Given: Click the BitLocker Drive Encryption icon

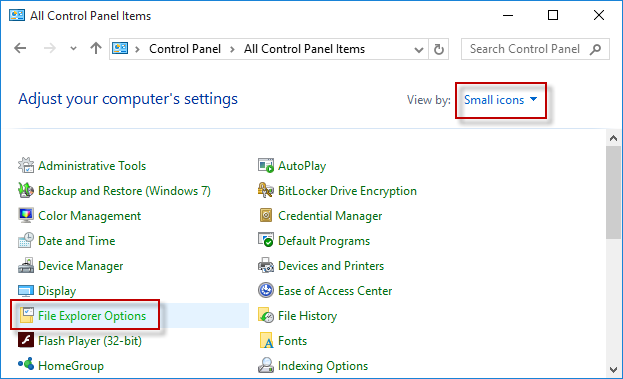Looking at the screenshot, I should point(266,190).
